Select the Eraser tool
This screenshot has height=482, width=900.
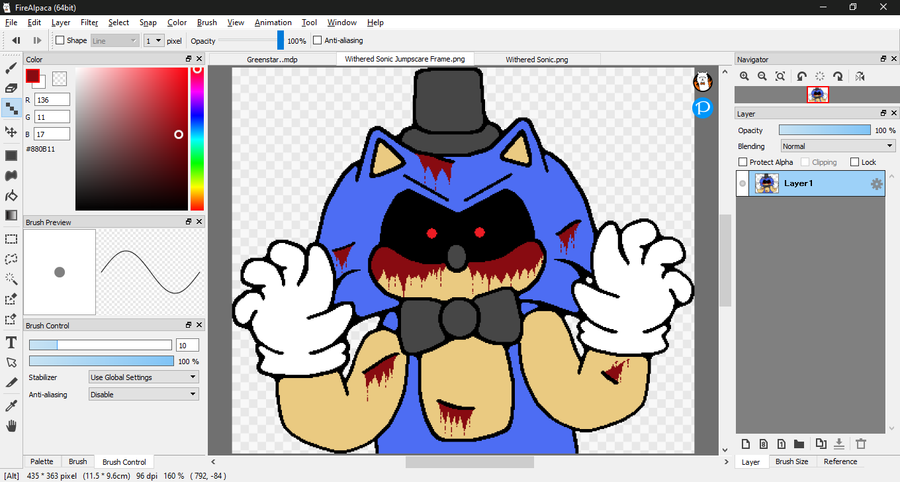(x=11, y=88)
